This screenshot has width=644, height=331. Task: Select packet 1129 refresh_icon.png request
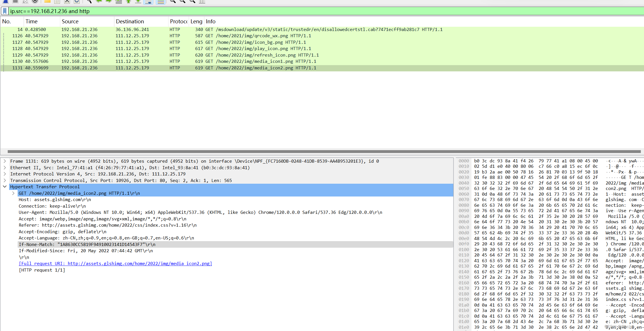322,55
